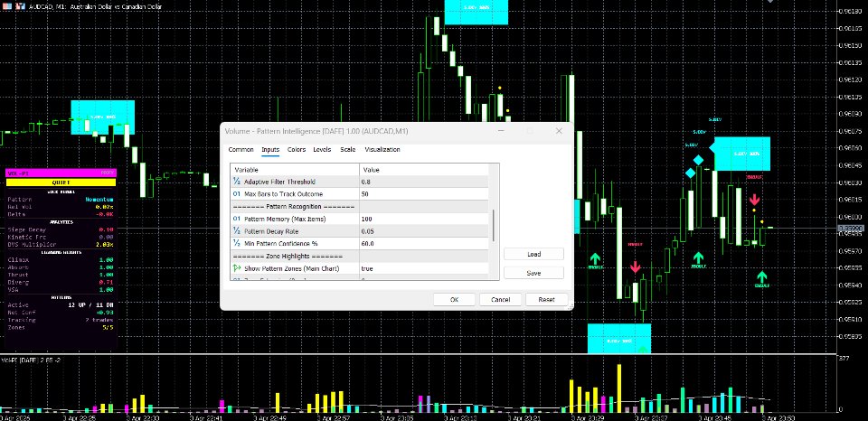Click the dialog title Volume - Pattern Intelligence

click(316, 131)
